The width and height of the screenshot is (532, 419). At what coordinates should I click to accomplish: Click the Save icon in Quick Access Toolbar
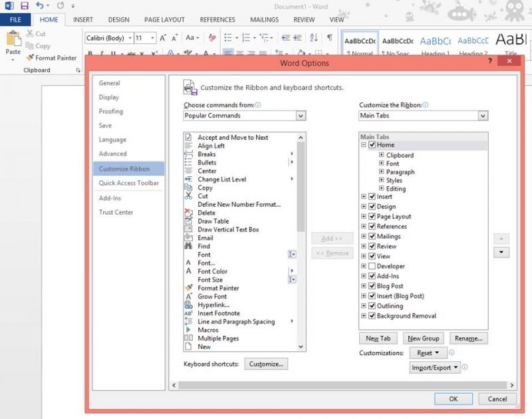click(x=25, y=5)
